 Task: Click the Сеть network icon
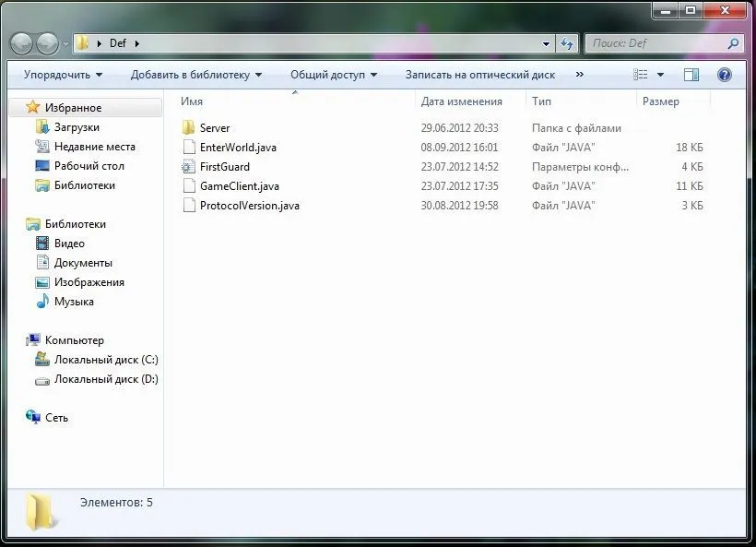[33, 417]
